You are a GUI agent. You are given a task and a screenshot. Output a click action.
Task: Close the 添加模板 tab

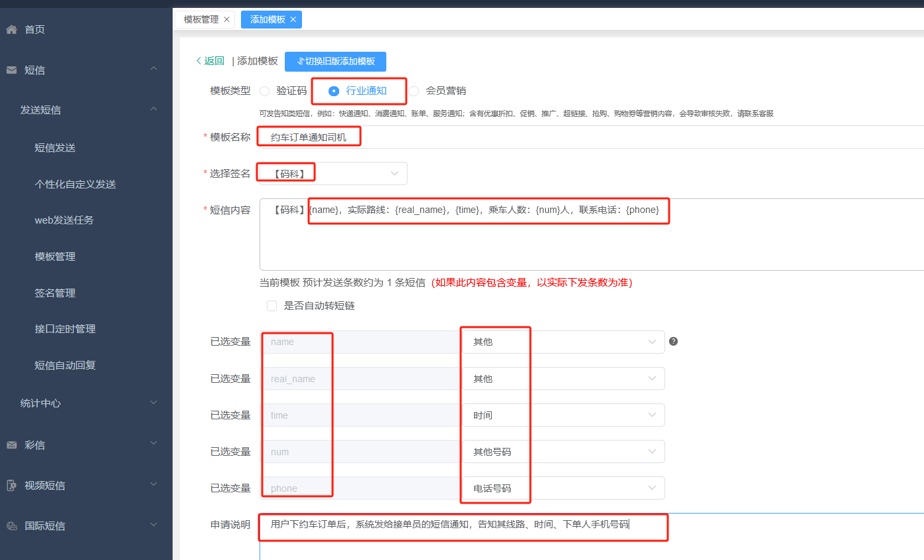pyautogui.click(x=293, y=20)
